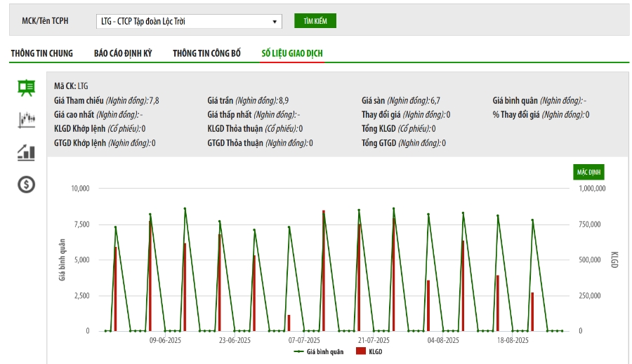Image resolution: width=632 pixels, height=364 pixels.
Task: Click the KLGD Khớp lệnh field
Action: (x=100, y=129)
